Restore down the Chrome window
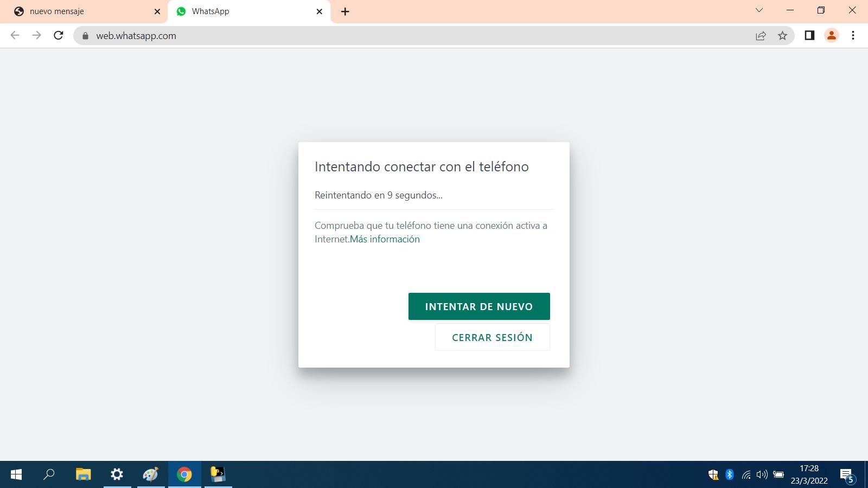 click(x=821, y=10)
